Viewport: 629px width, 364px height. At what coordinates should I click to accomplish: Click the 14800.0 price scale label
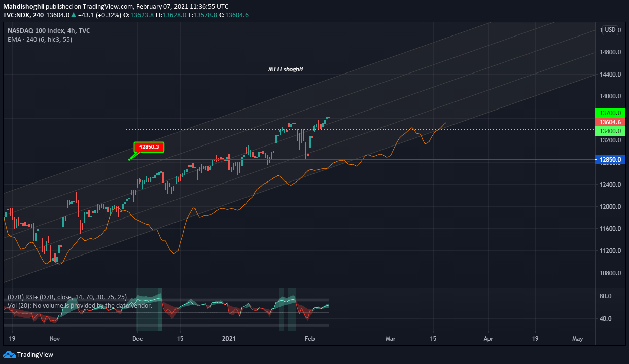(611, 52)
